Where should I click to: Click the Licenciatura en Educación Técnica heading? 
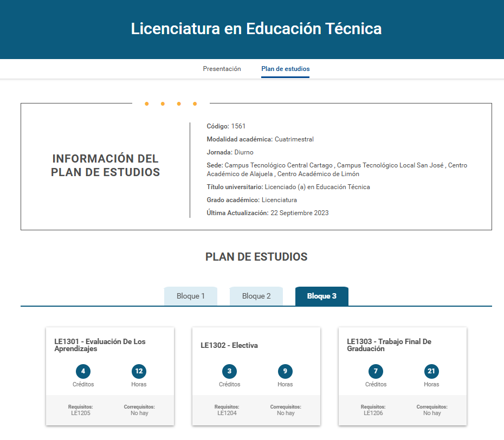(256, 29)
